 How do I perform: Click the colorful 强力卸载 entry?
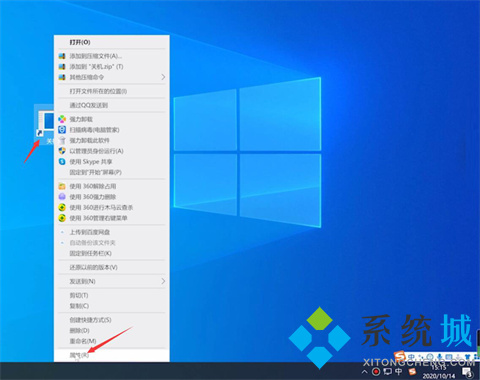pyautogui.click(x=112, y=119)
